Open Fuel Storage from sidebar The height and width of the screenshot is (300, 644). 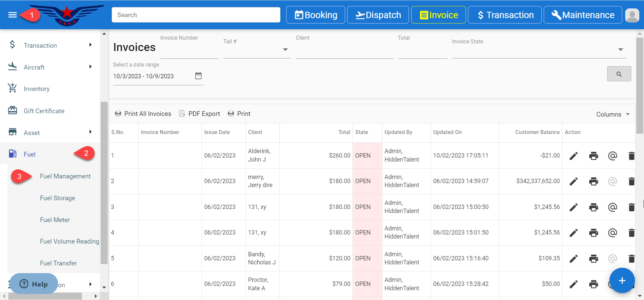coord(57,198)
